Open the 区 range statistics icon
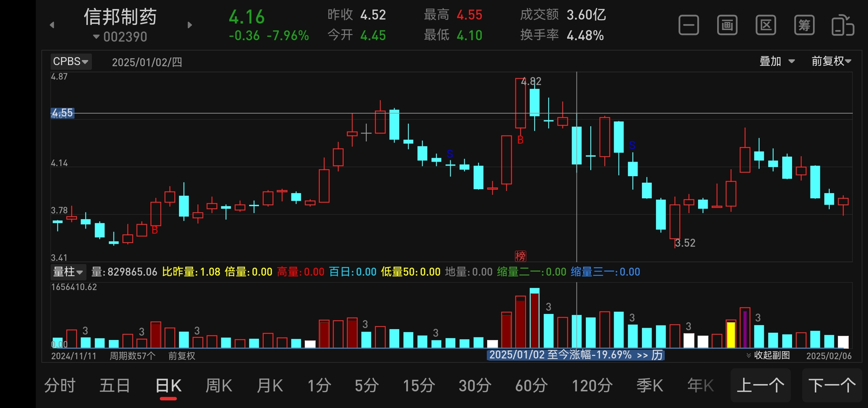868x408 pixels. tap(766, 25)
